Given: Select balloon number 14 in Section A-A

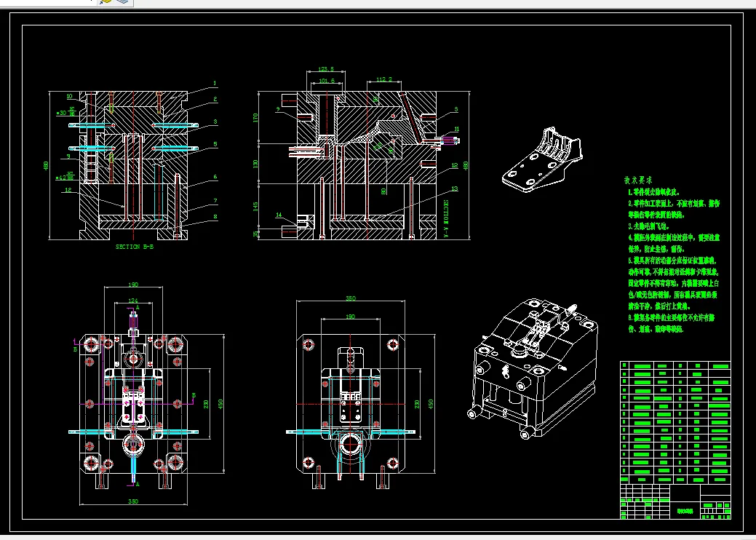Looking at the screenshot, I should (x=279, y=215).
